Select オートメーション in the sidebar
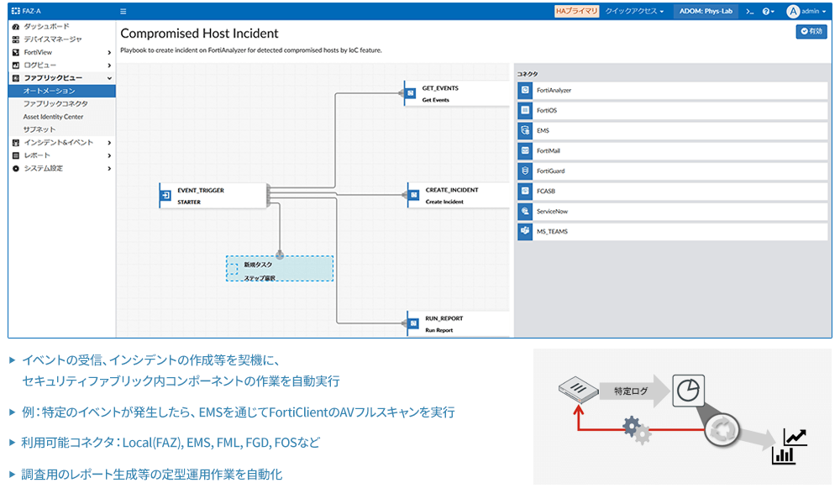Image resolution: width=840 pixels, height=504 pixels. click(62, 91)
